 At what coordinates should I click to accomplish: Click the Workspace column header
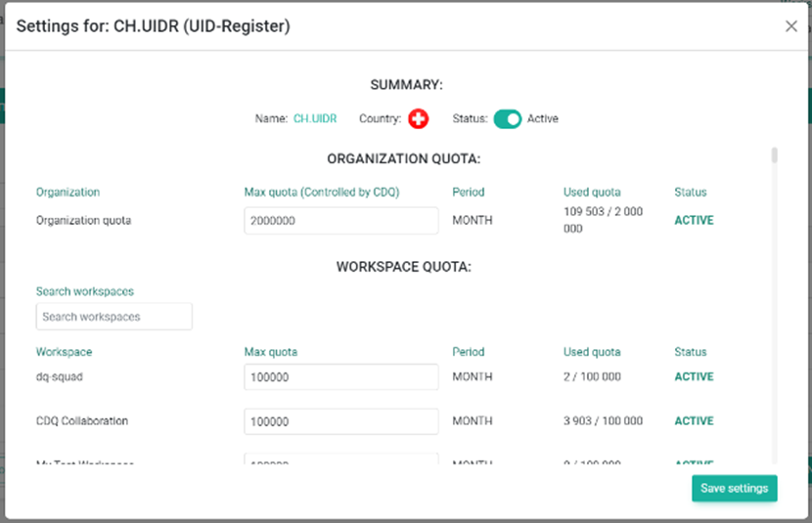point(65,352)
